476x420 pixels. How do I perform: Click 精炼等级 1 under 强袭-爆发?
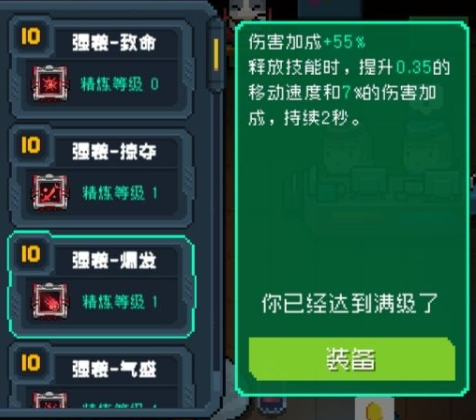pos(119,302)
